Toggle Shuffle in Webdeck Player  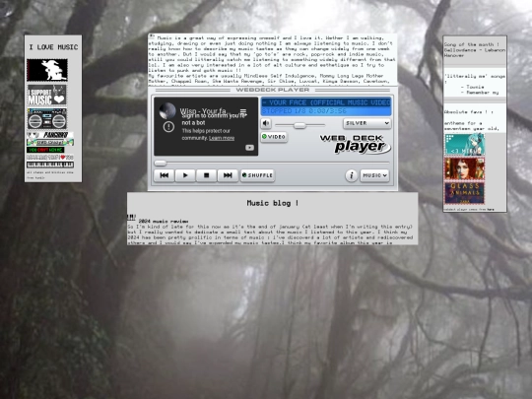[257, 175]
